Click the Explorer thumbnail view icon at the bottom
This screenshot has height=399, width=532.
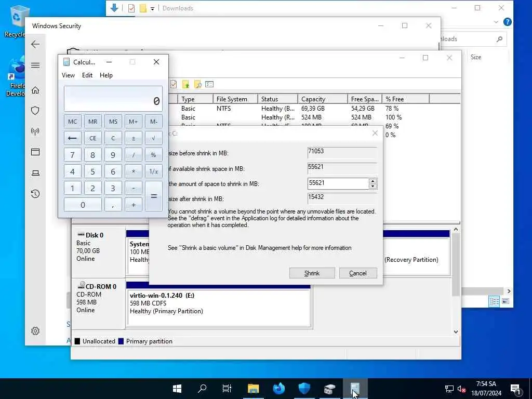[506, 301]
